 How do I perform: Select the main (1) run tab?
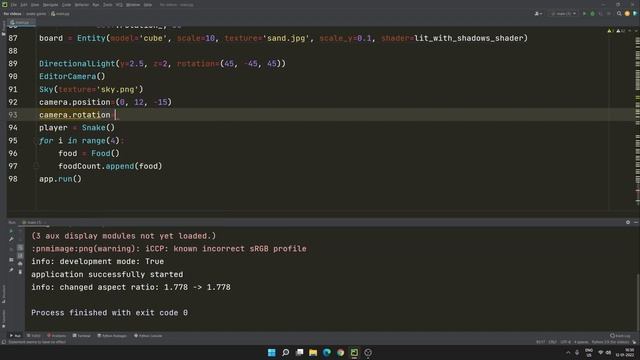[33, 222]
